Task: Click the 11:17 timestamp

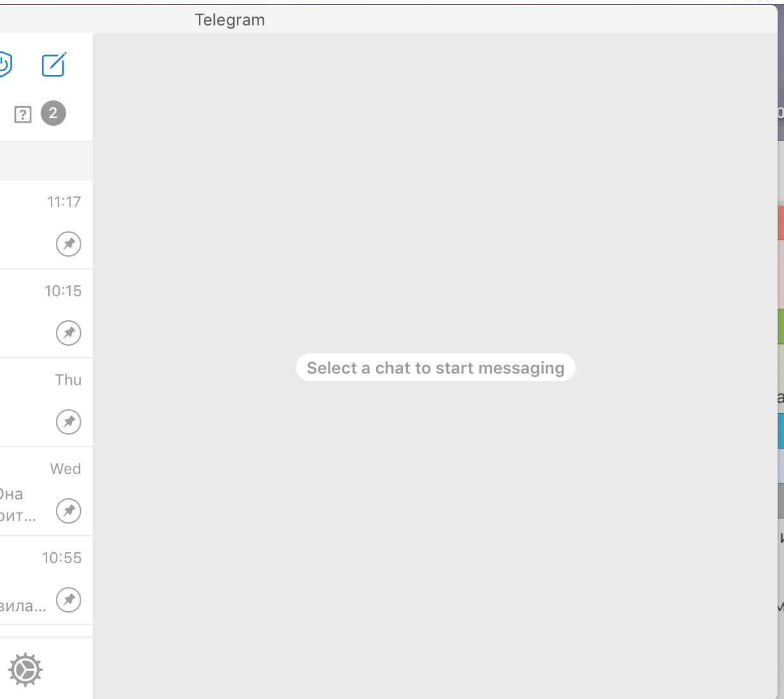Action: coord(64,202)
